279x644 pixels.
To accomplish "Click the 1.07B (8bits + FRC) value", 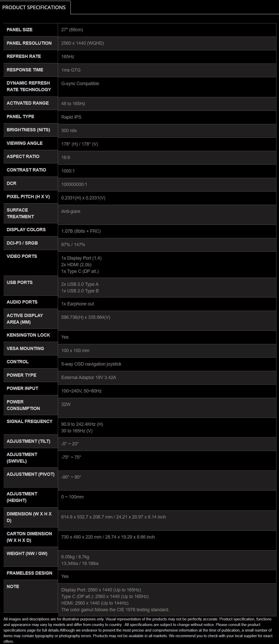I will pos(81,231).
